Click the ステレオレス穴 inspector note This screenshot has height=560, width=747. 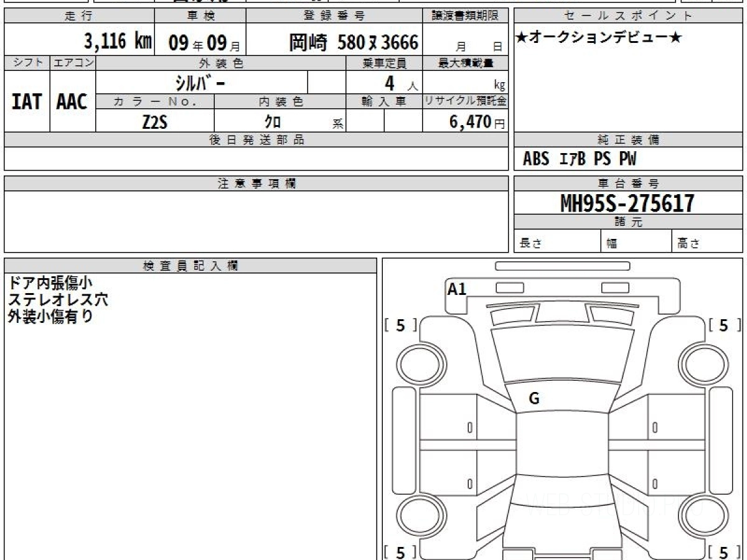(x=58, y=299)
